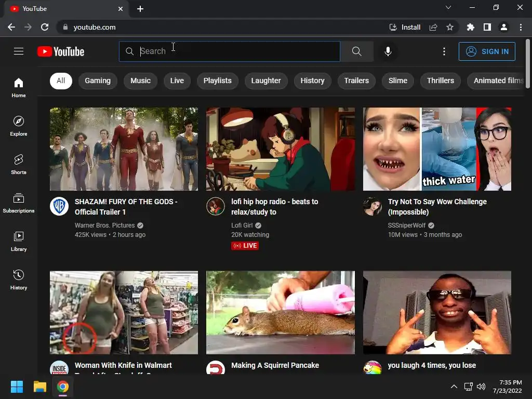Select the Playlists filter chip
Image resolution: width=532 pixels, height=399 pixels.
[x=218, y=81]
